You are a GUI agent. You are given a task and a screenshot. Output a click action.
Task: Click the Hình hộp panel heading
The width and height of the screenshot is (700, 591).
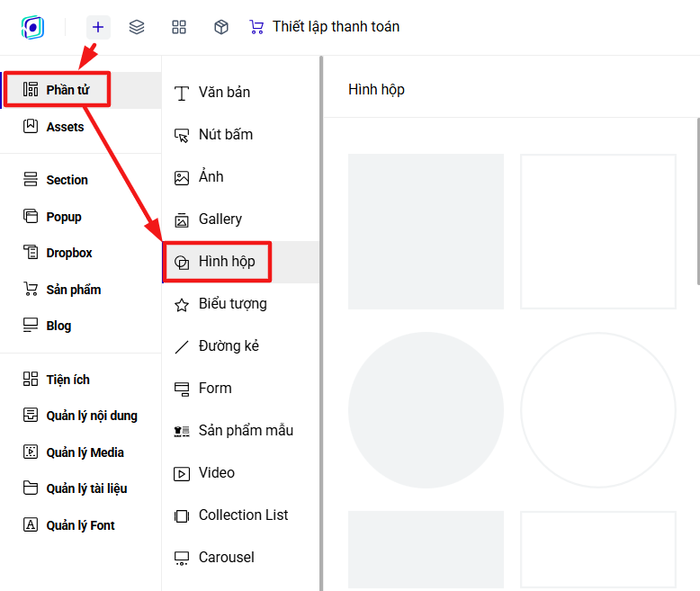point(376,90)
